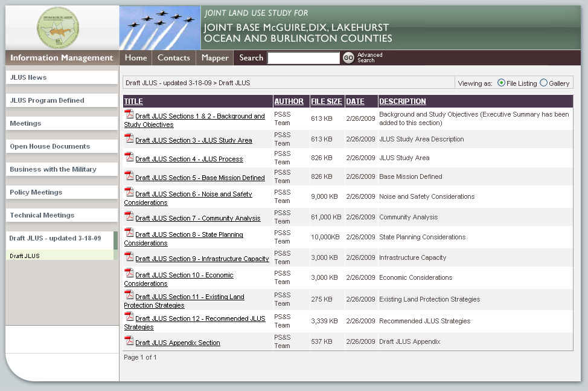Open Draft JLUS Appendix Section link
The image size is (588, 391).
point(177,343)
